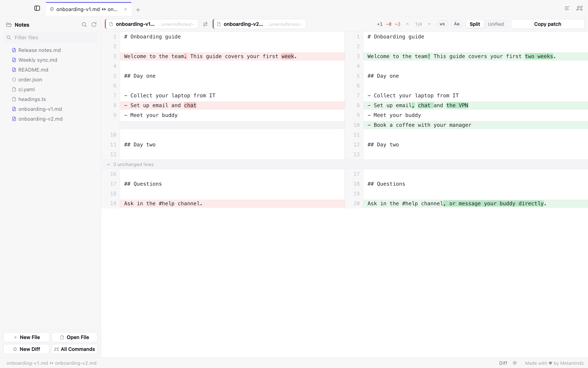Switch to Unified diff view
This screenshot has height=368, width=588.
496,24
